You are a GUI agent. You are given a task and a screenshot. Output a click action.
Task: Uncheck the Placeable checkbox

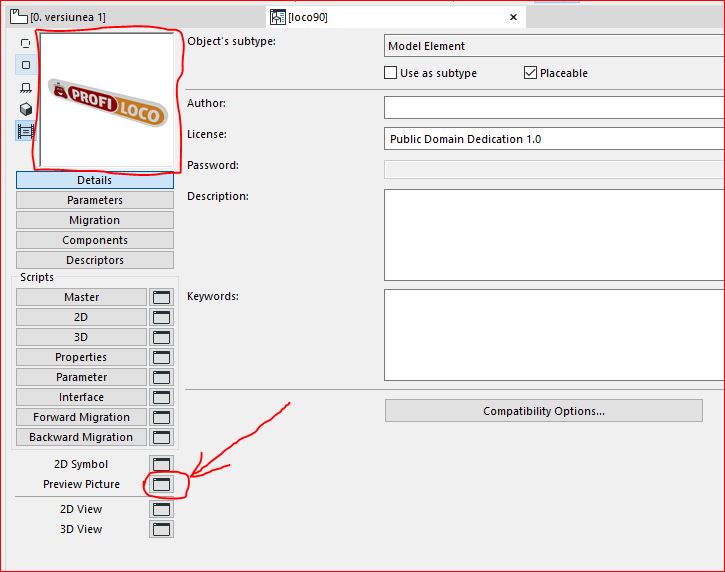click(530, 73)
